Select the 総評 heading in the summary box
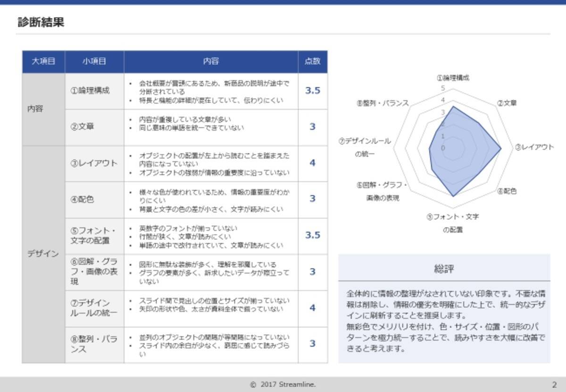Image resolution: width=566 pixels, height=392 pixels. click(x=444, y=269)
